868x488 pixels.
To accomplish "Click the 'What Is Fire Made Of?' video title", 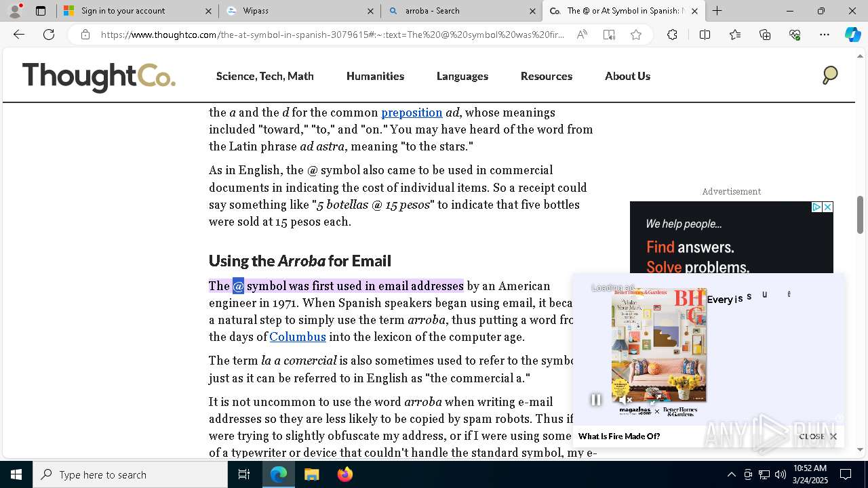I will tap(619, 436).
